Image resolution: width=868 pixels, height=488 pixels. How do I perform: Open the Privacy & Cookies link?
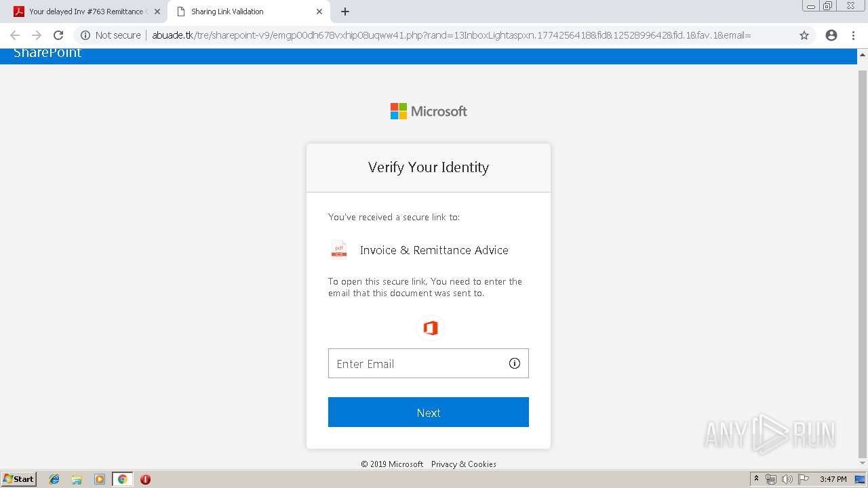click(x=463, y=464)
